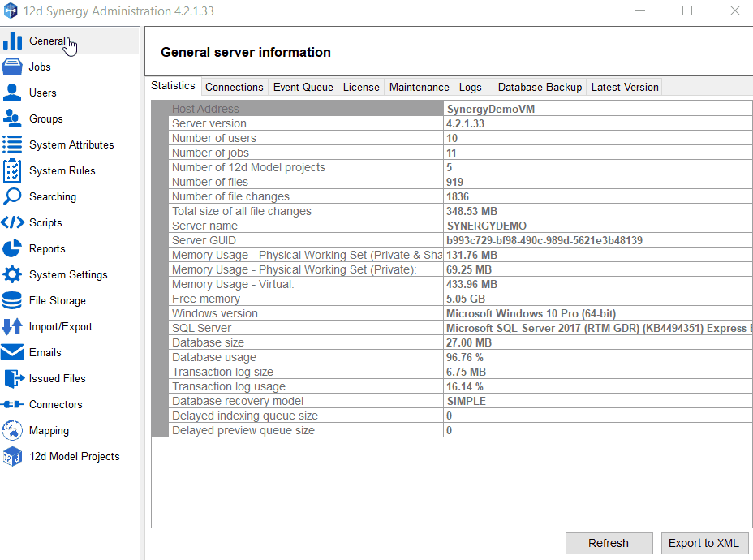Click the Free memory value 5.05 GB

tap(466, 299)
